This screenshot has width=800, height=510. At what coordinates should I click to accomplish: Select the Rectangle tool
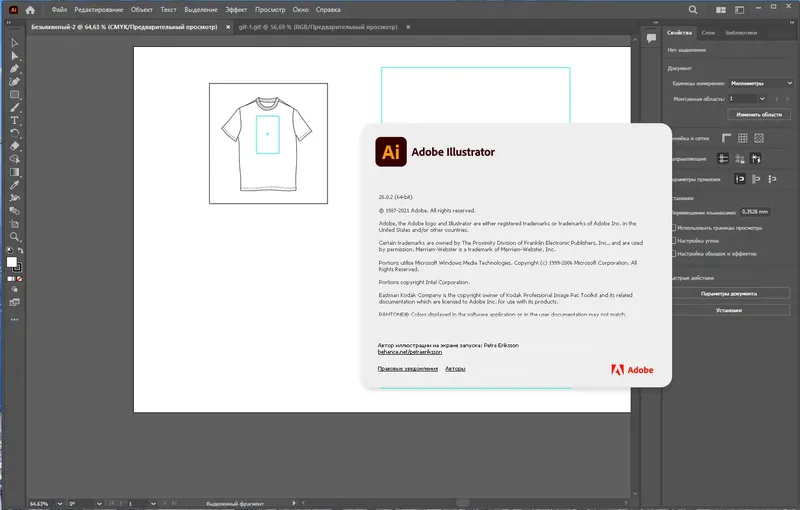coord(14,94)
